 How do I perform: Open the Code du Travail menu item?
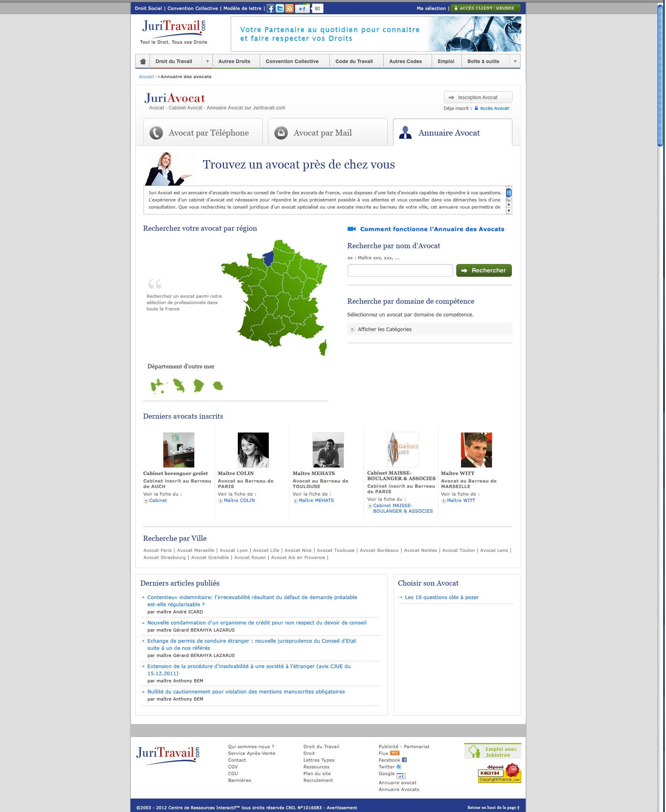pyautogui.click(x=354, y=61)
